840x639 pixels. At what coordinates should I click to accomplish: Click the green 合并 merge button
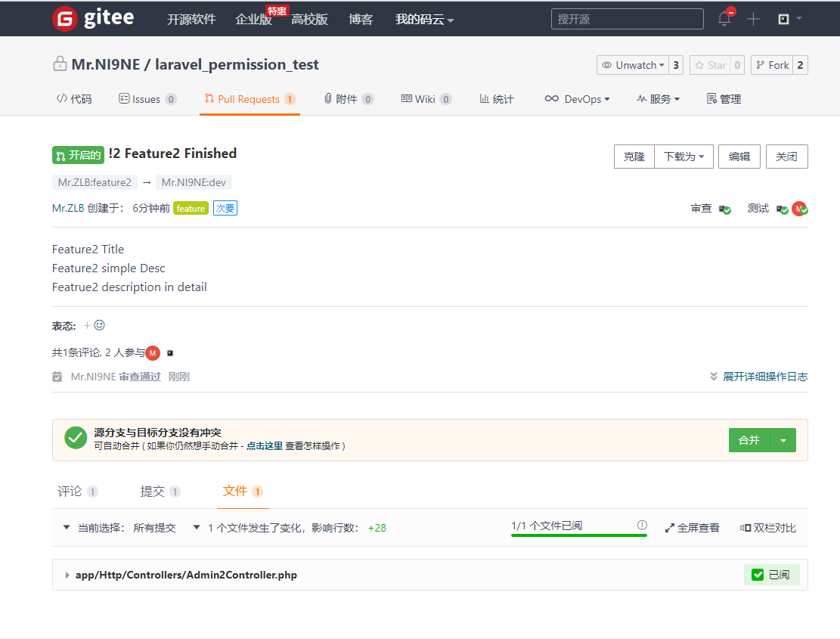(x=749, y=440)
